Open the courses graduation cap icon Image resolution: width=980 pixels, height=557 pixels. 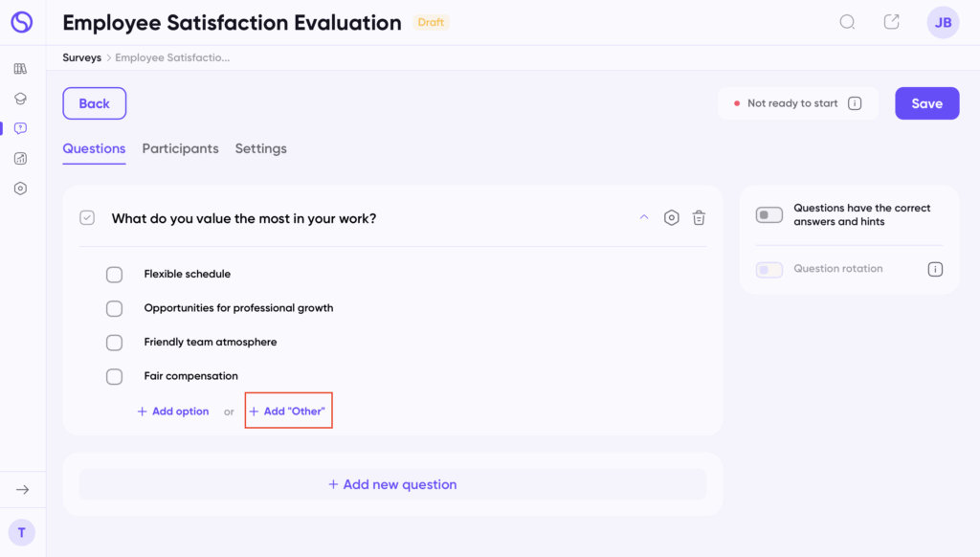click(x=20, y=99)
